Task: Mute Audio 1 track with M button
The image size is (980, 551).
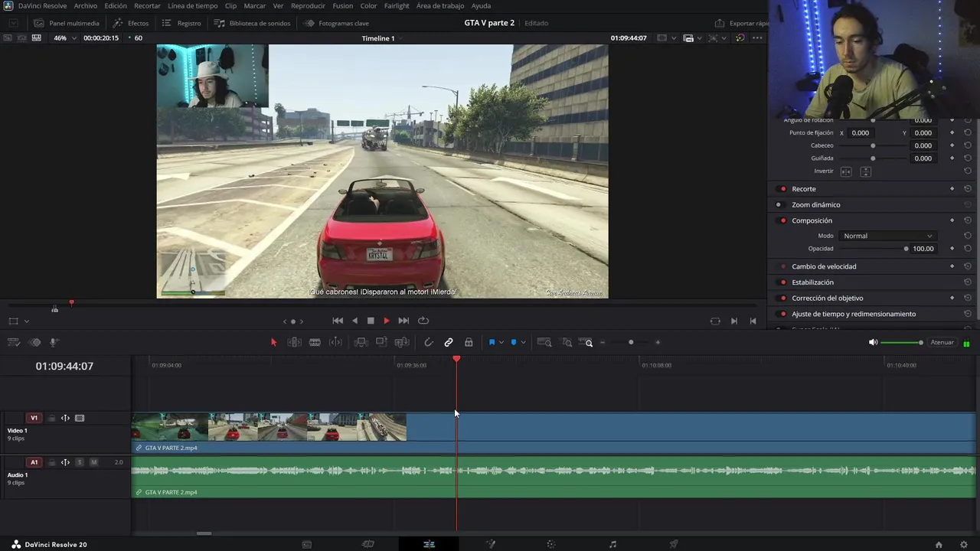Action: [94, 462]
